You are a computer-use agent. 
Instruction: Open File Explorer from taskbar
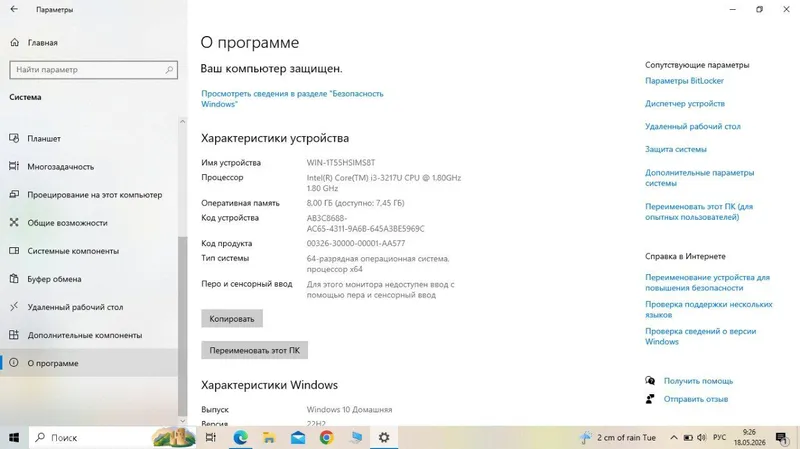click(269, 438)
